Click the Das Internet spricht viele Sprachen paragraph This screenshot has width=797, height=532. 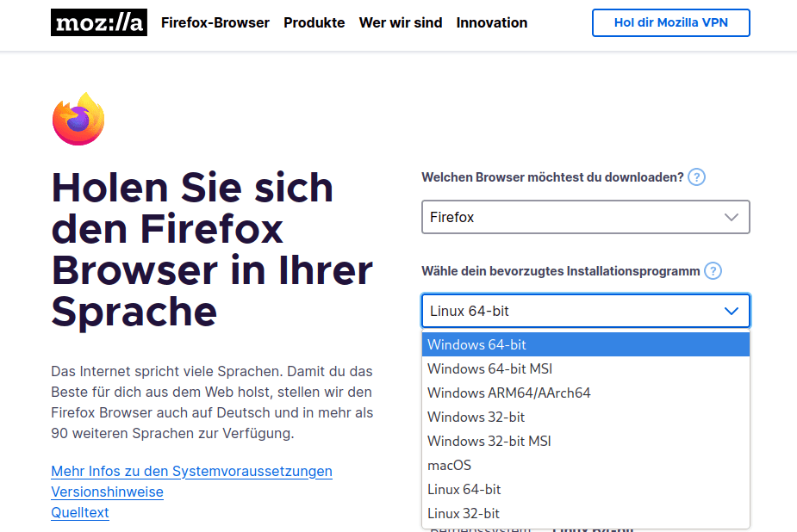coord(212,402)
